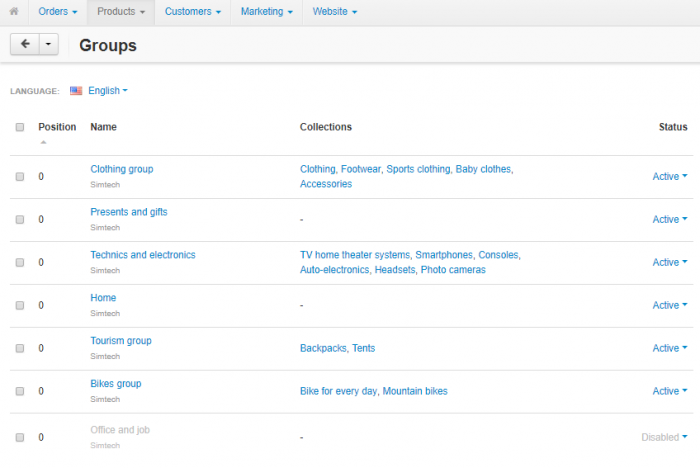The height and width of the screenshot is (468, 700).
Task: Open the Marketing menu
Action: (267, 12)
